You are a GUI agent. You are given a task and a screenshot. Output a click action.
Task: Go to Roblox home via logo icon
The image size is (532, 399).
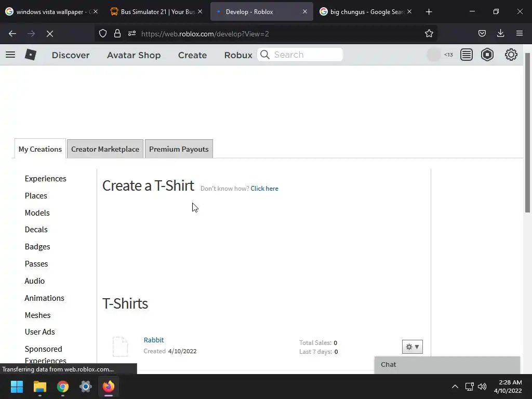coord(31,55)
